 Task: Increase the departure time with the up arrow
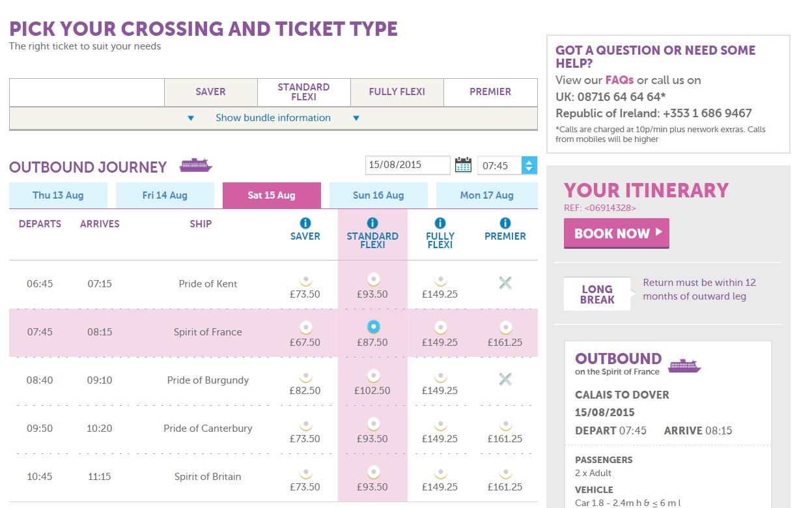click(529, 161)
